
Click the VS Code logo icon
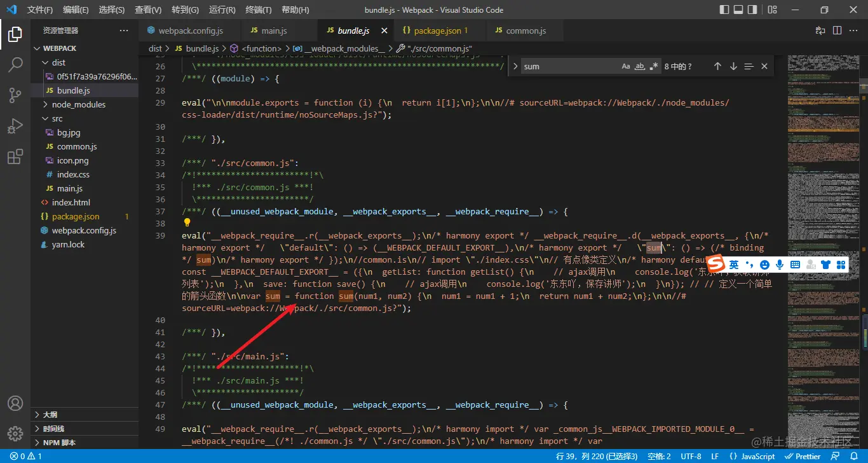[x=11, y=10]
